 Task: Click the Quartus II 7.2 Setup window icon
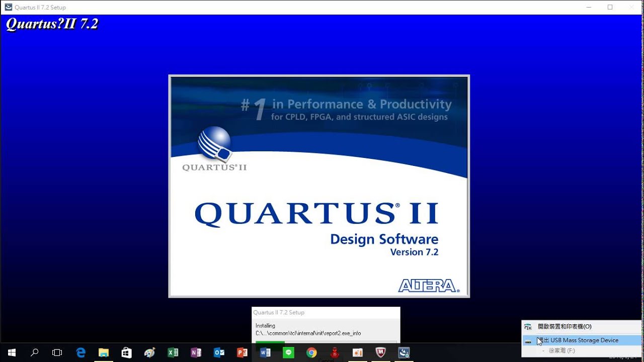point(9,7)
